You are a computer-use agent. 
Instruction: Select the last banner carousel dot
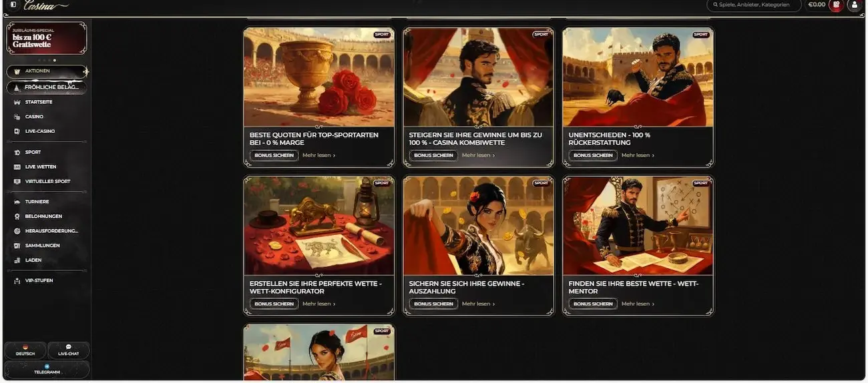coord(55,60)
